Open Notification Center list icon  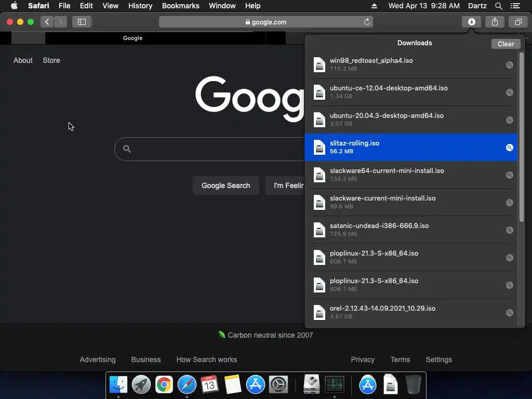click(515, 6)
